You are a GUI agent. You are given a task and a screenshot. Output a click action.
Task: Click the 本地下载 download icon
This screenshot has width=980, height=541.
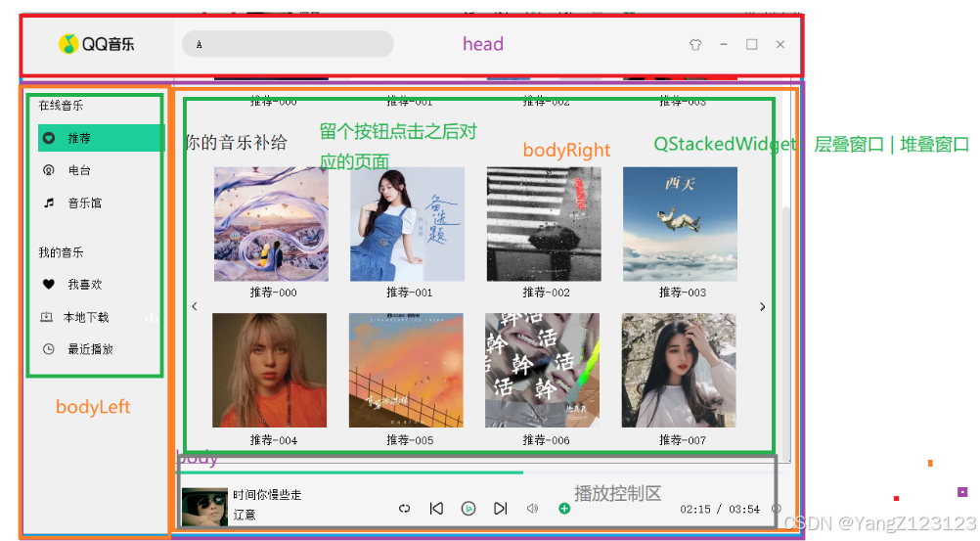click(47, 317)
